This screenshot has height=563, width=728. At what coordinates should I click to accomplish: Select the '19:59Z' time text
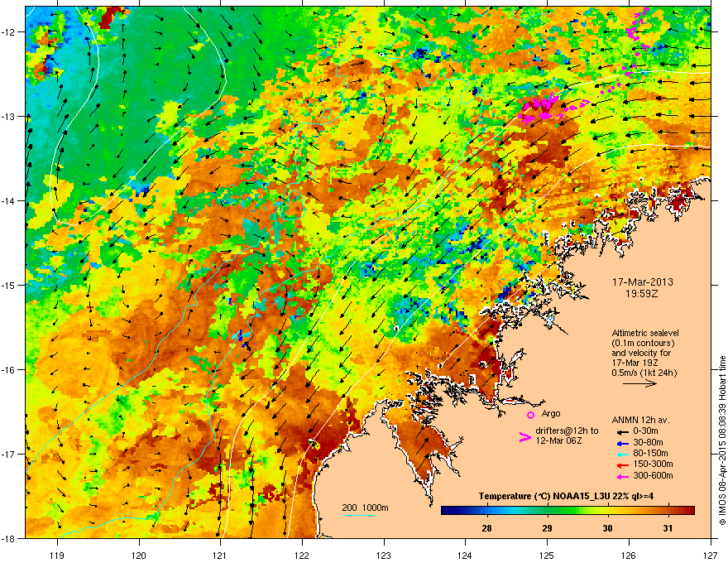642,294
